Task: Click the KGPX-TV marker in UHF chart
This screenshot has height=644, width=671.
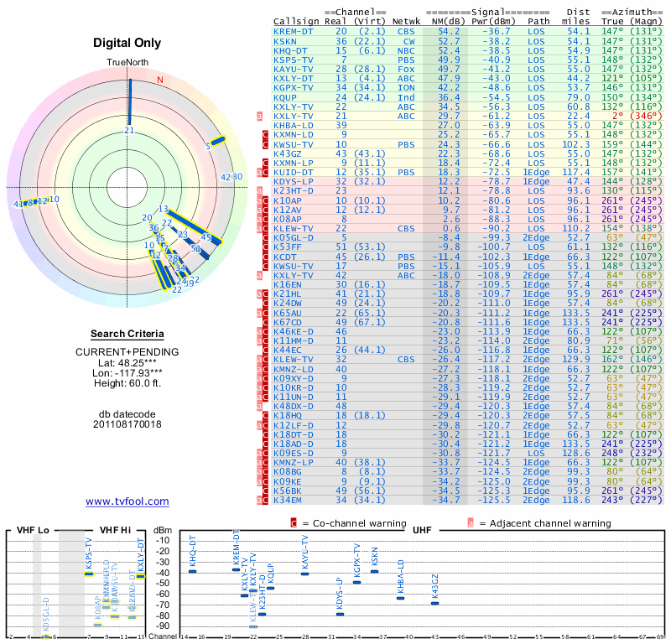Action: (x=357, y=583)
